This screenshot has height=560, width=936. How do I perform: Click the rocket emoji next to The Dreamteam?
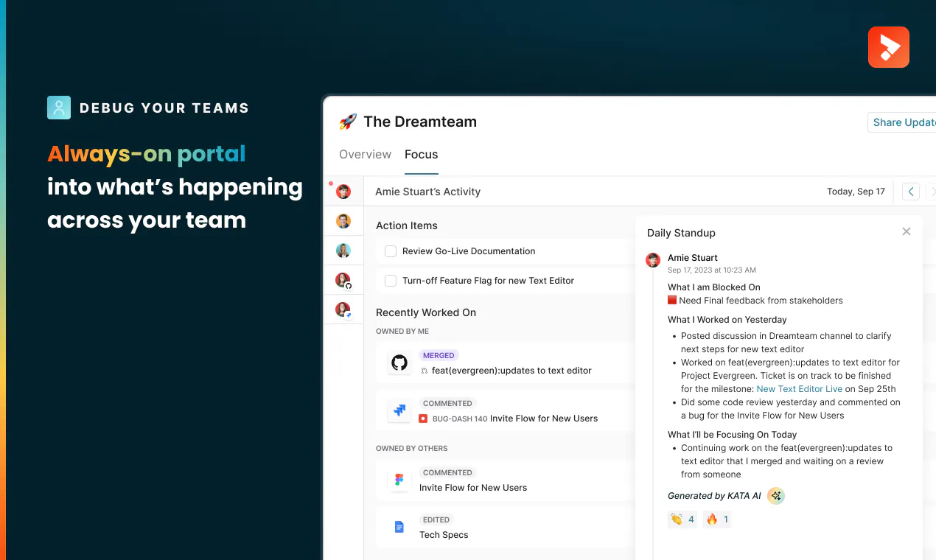348,122
